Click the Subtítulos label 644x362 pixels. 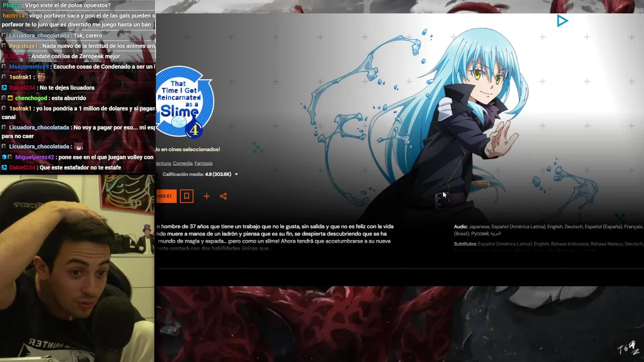[x=465, y=244]
